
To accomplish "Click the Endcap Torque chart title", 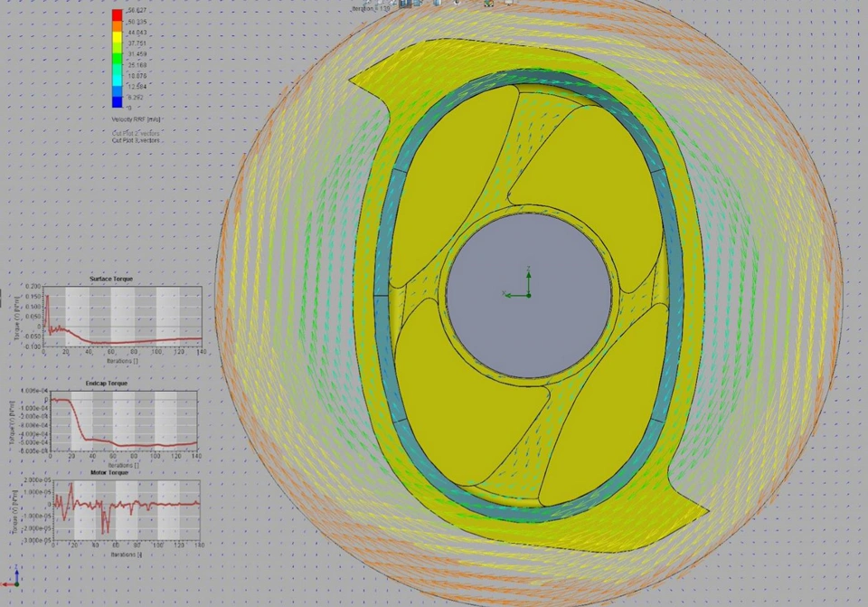I will [x=107, y=384].
